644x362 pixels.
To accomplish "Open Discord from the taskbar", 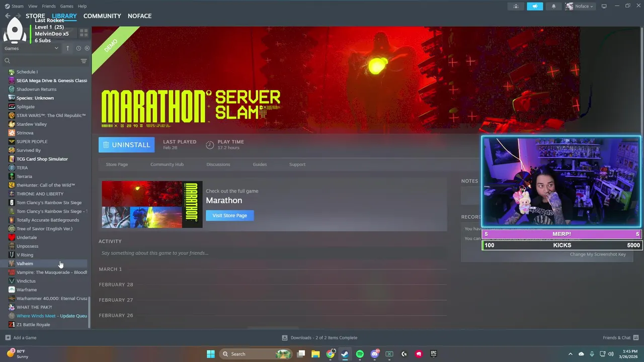I will 374,354.
